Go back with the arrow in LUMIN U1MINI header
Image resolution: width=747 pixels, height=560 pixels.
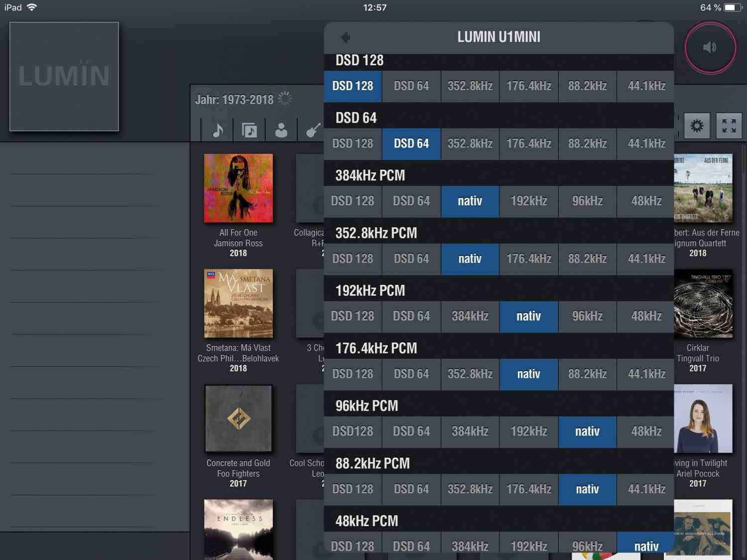(x=346, y=37)
